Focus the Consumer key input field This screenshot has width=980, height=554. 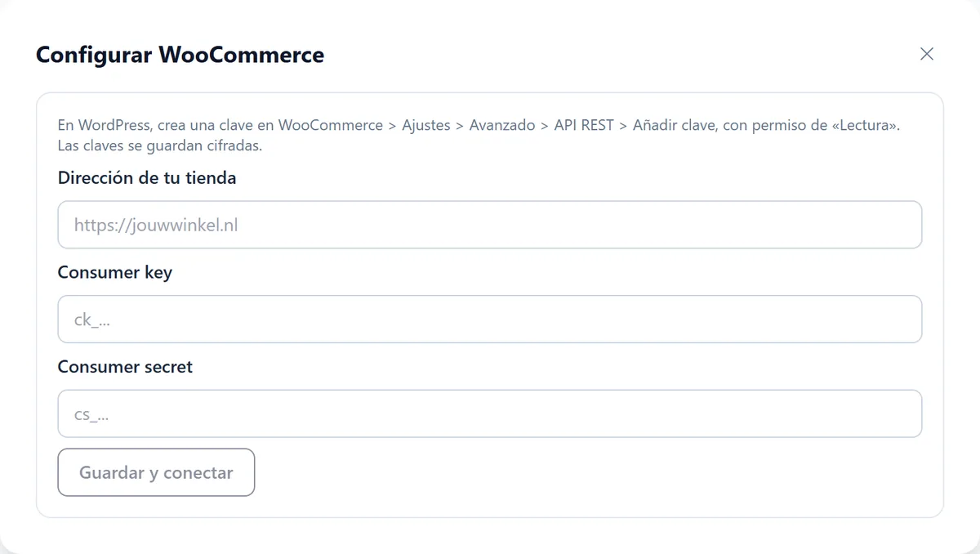click(490, 319)
